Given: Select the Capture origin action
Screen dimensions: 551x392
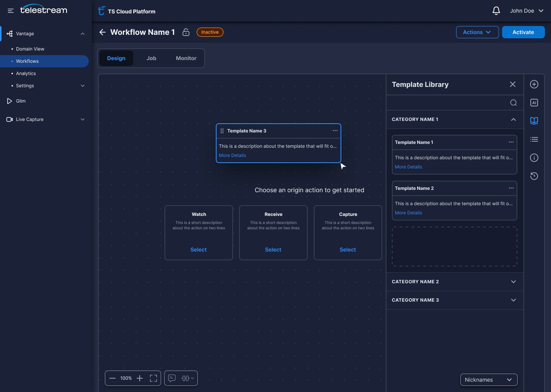Looking at the screenshot, I should tap(348, 250).
